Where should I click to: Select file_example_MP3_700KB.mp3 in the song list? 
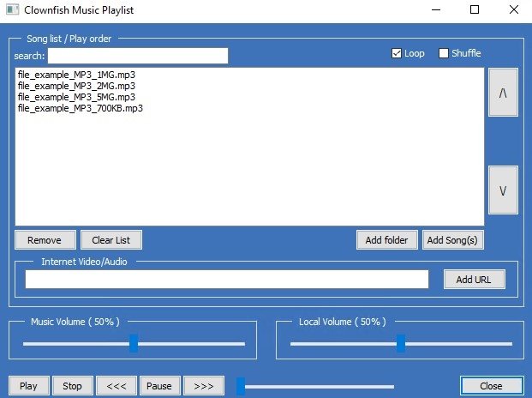(81, 108)
